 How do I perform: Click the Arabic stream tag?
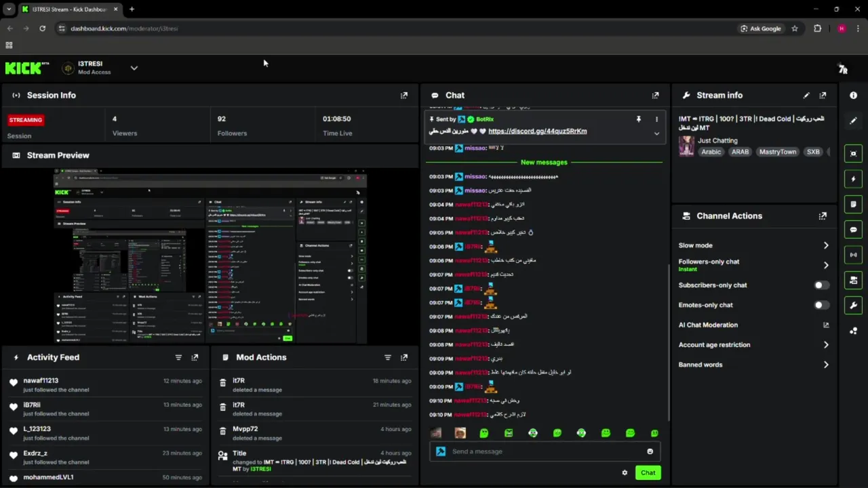pyautogui.click(x=711, y=152)
